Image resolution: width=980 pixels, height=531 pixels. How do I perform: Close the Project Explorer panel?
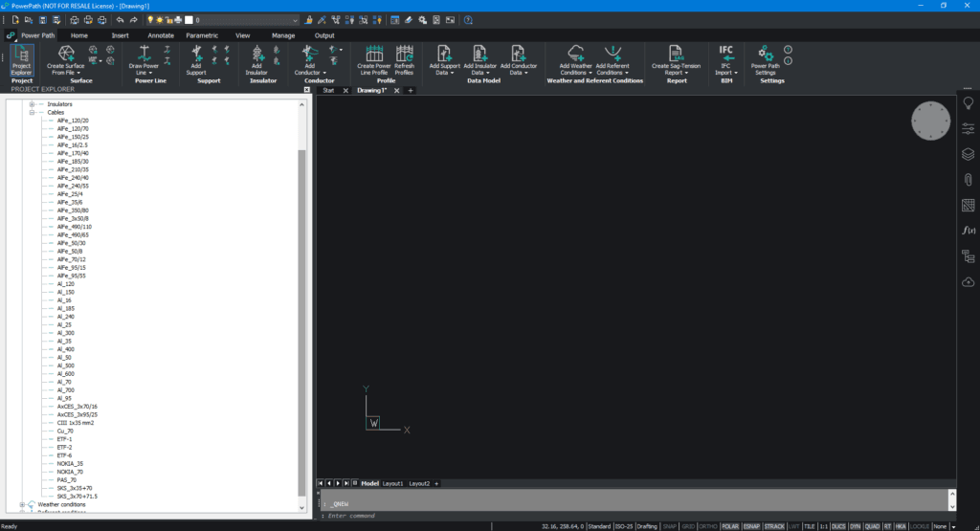coord(307,90)
